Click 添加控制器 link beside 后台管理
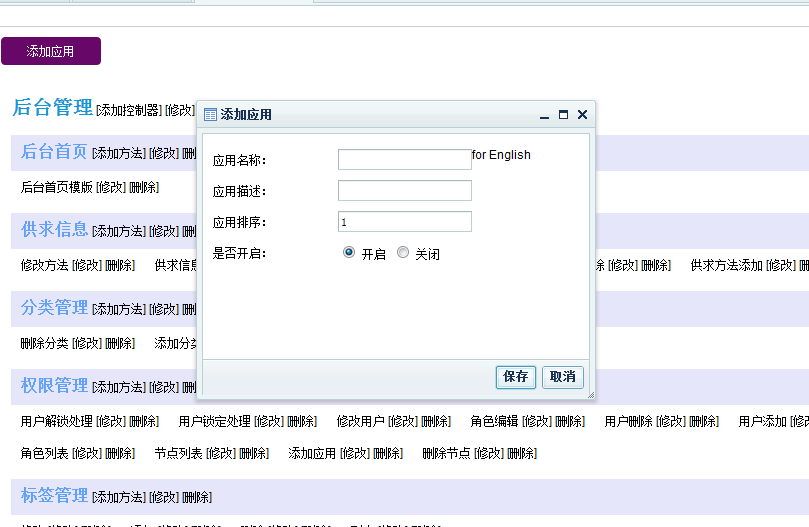Viewport: 809px width, 527px height. [128, 109]
